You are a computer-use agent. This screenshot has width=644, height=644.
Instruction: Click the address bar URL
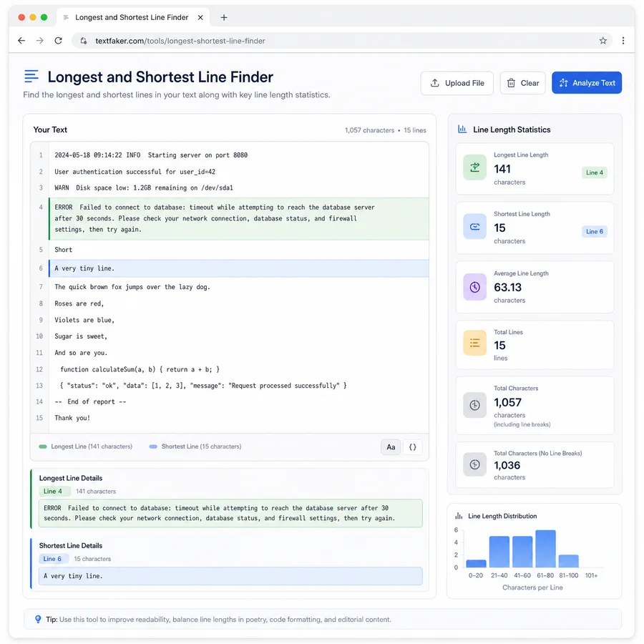(x=180, y=41)
